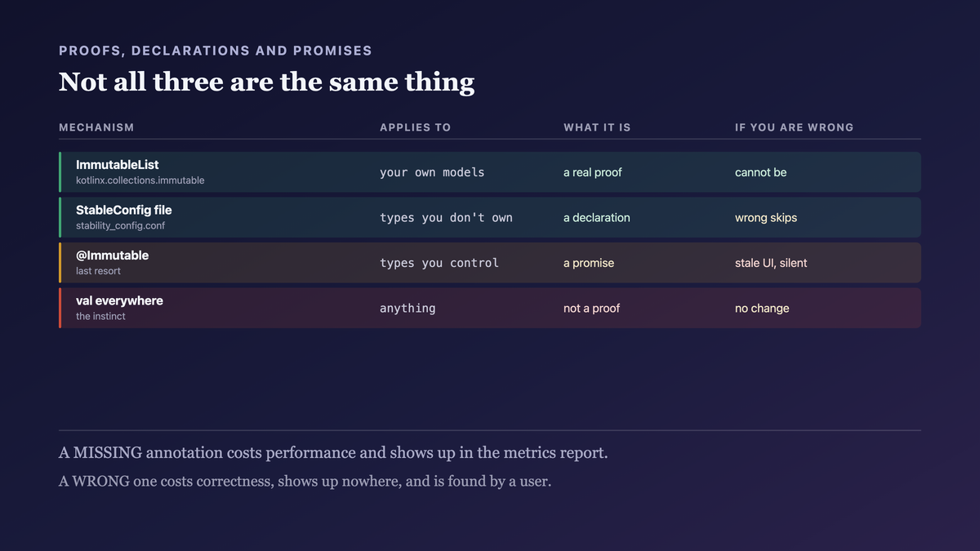Click the title 'Not all three are the same thing'
This screenshot has height=551, width=980.
click(266, 82)
